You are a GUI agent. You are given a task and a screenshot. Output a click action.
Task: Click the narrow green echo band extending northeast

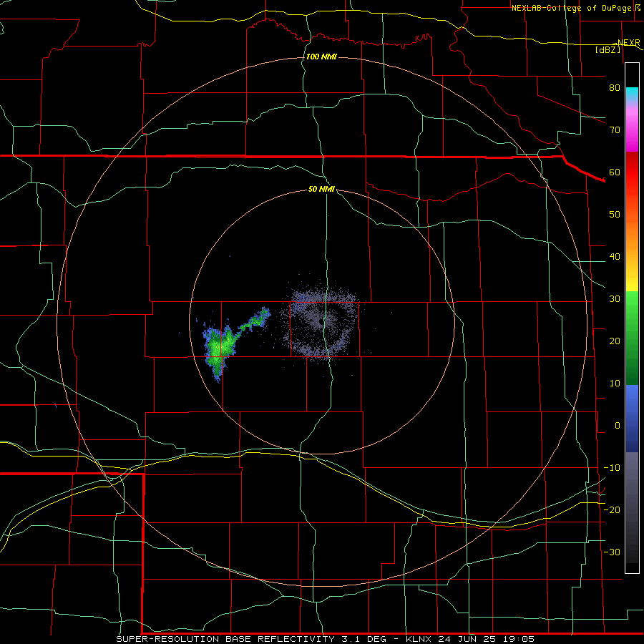click(x=255, y=321)
